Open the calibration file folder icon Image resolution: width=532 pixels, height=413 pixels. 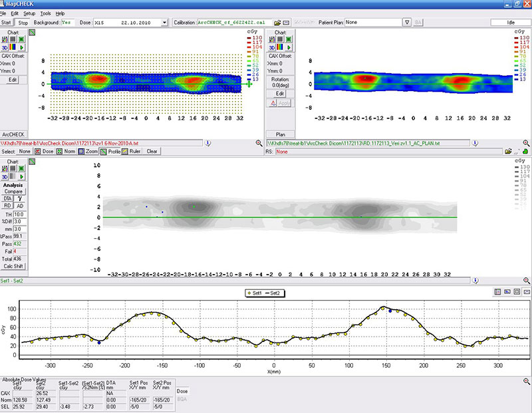[x=277, y=23]
